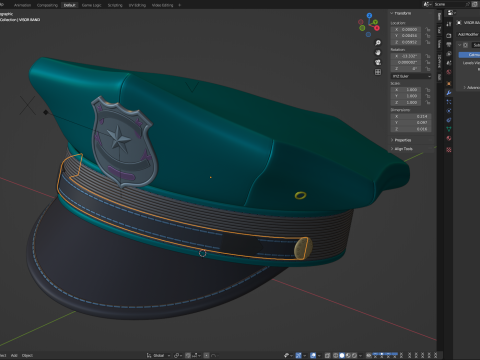Switch to the Animation workspace tab
480x360 pixels.
tap(22, 5)
